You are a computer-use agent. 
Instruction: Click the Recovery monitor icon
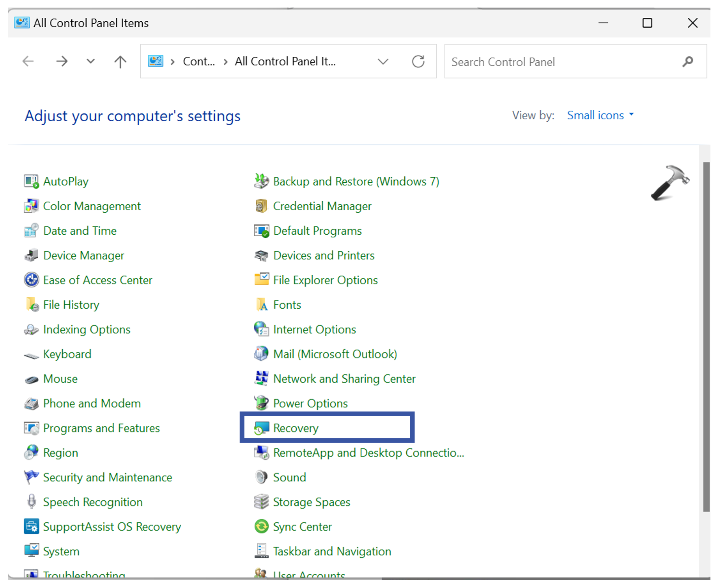click(261, 428)
